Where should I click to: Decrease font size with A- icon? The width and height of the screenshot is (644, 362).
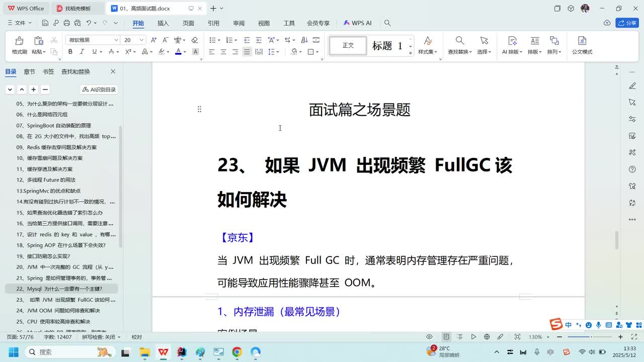coord(166,40)
